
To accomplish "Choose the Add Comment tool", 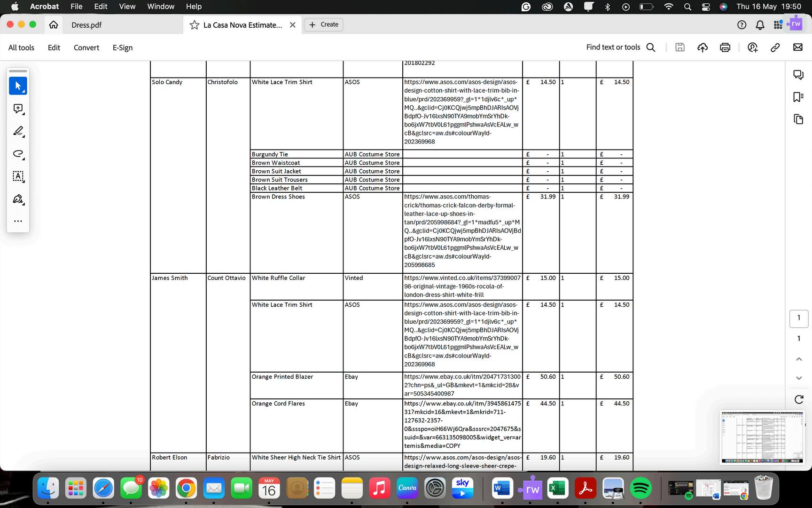I will tap(18, 109).
